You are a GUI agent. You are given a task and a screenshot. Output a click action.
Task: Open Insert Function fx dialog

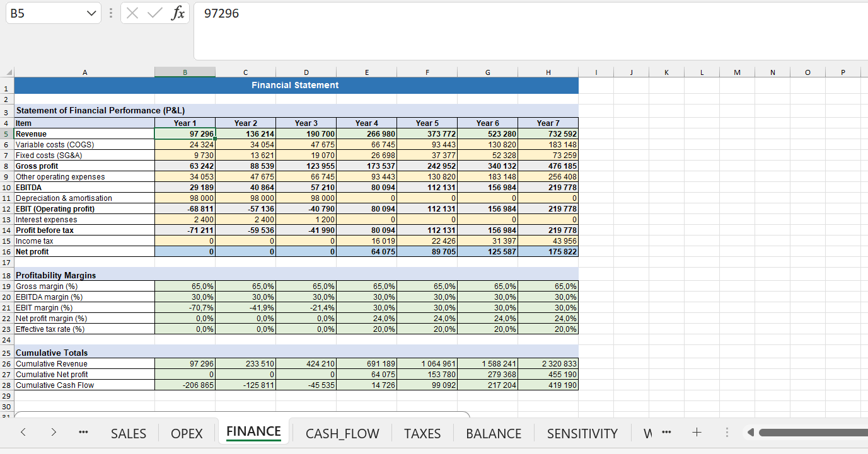[x=178, y=13]
